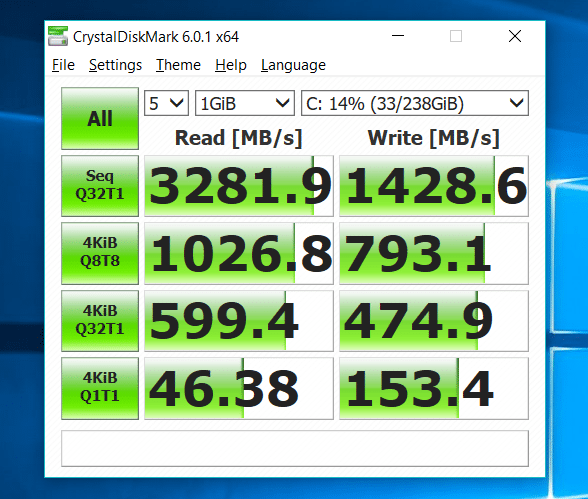
Task: Click the Seq write result 1428.6
Action: 434,186
